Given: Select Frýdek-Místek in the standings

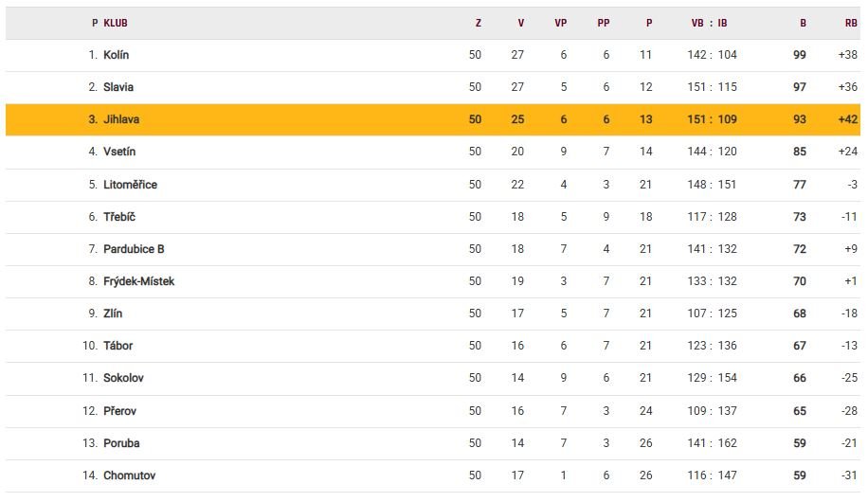Looking at the screenshot, I should [x=138, y=281].
